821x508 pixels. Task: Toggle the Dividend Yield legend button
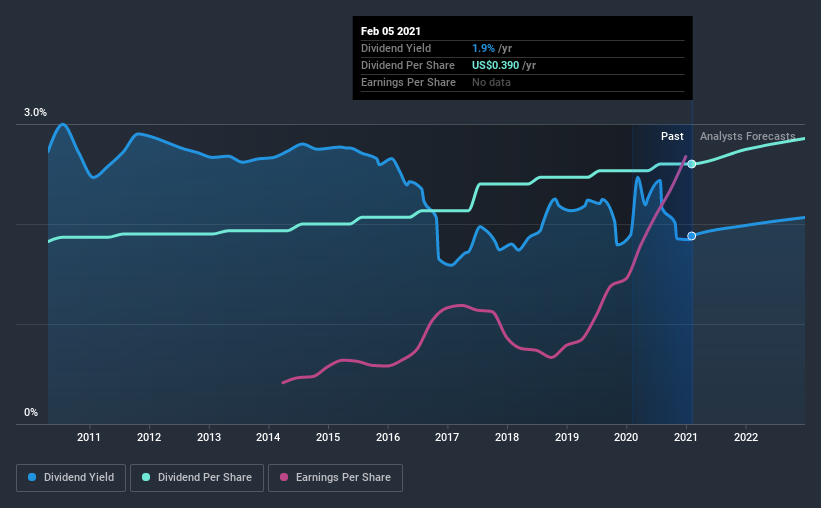click(x=71, y=478)
